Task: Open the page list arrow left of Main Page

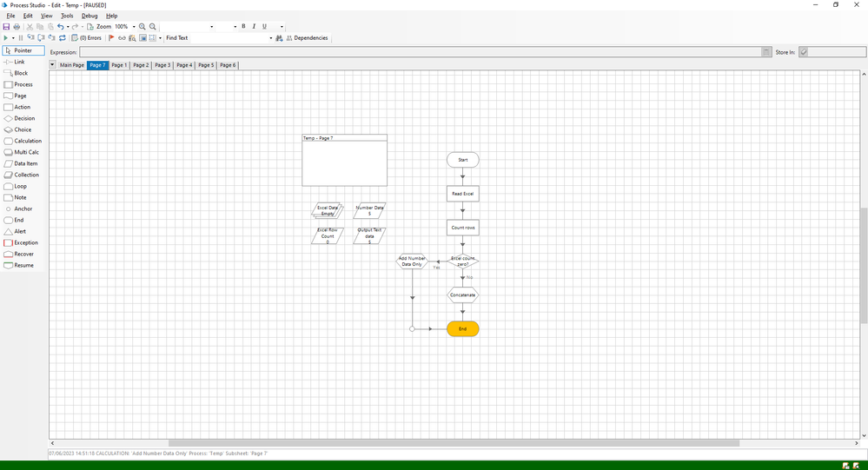Action: click(x=53, y=65)
